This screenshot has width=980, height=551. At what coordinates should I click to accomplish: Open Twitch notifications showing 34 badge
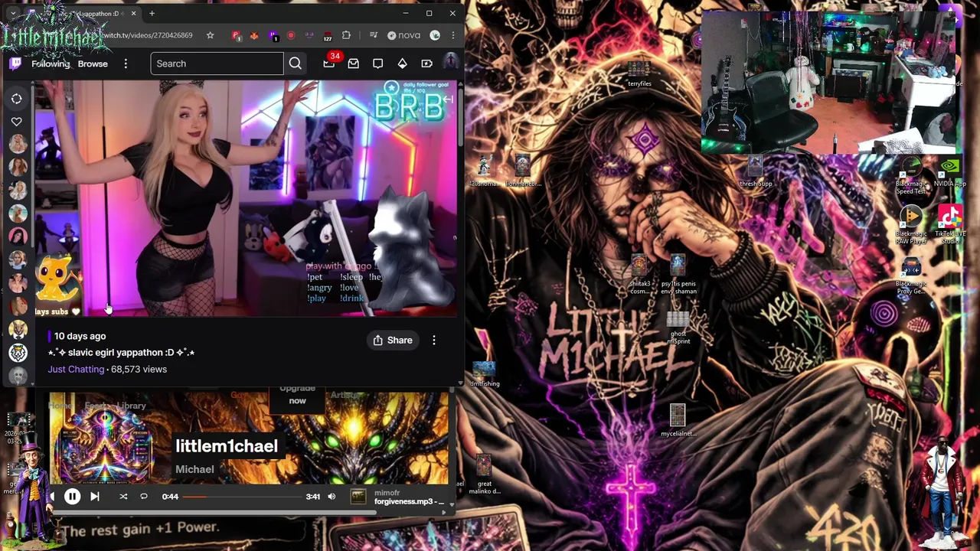pos(329,64)
